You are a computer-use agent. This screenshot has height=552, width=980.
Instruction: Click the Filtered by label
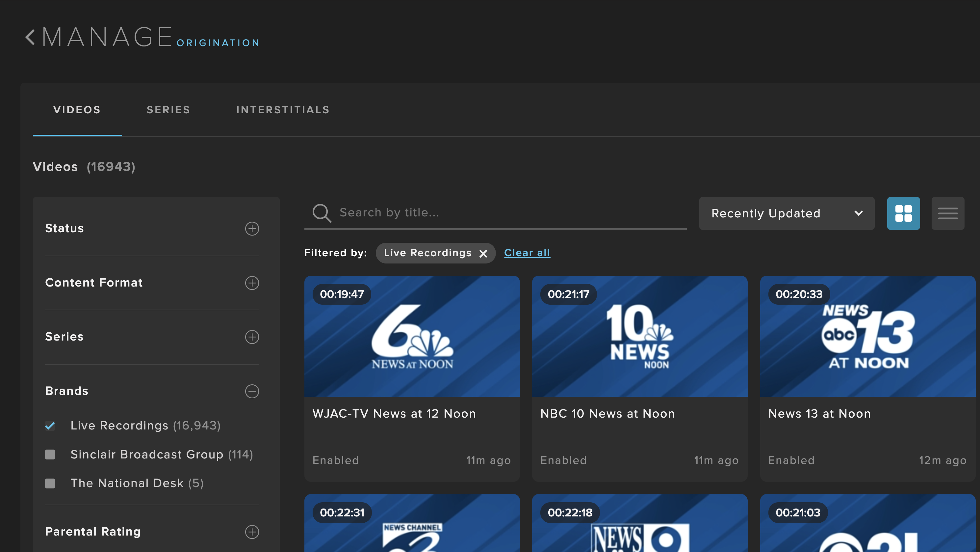(x=336, y=253)
